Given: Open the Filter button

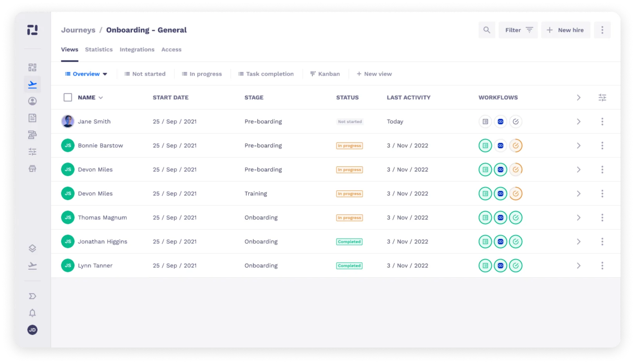Looking at the screenshot, I should point(518,30).
